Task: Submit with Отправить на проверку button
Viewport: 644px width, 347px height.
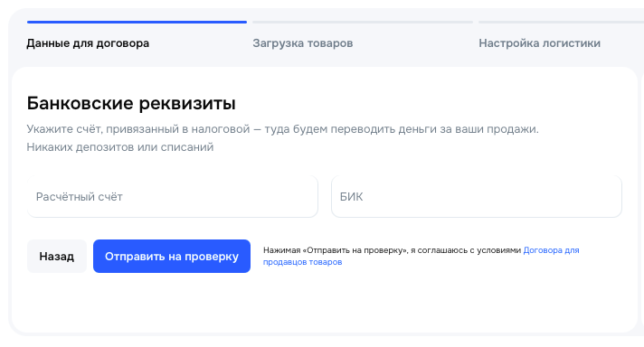Action: 172,257
